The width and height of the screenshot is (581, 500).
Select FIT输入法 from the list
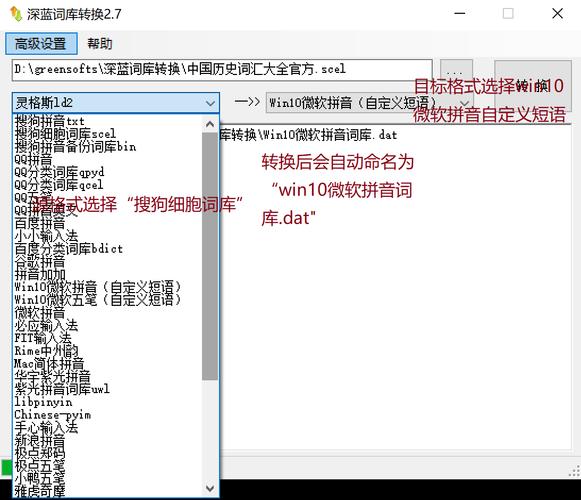[107, 338]
